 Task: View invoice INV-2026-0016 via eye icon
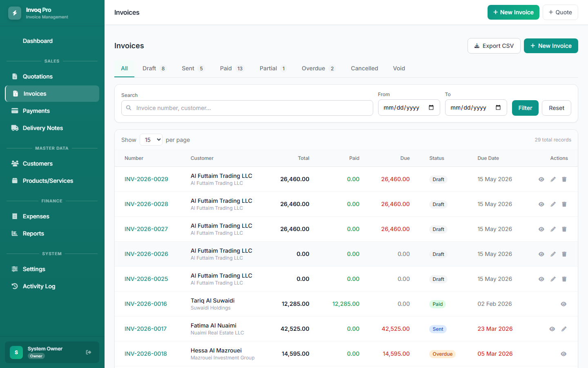point(563,304)
